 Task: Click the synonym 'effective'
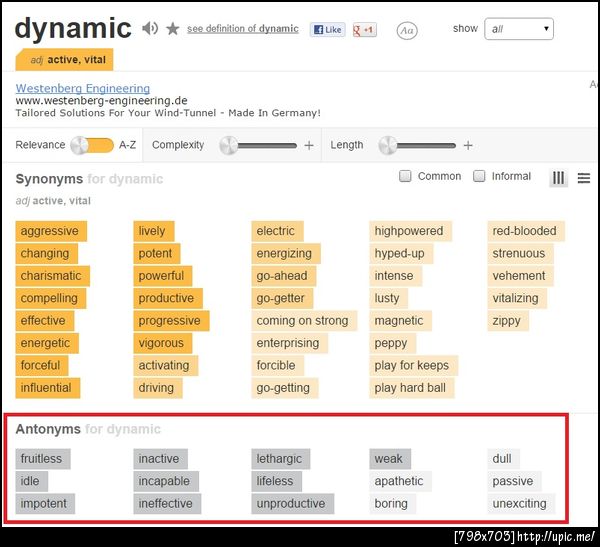[45, 320]
